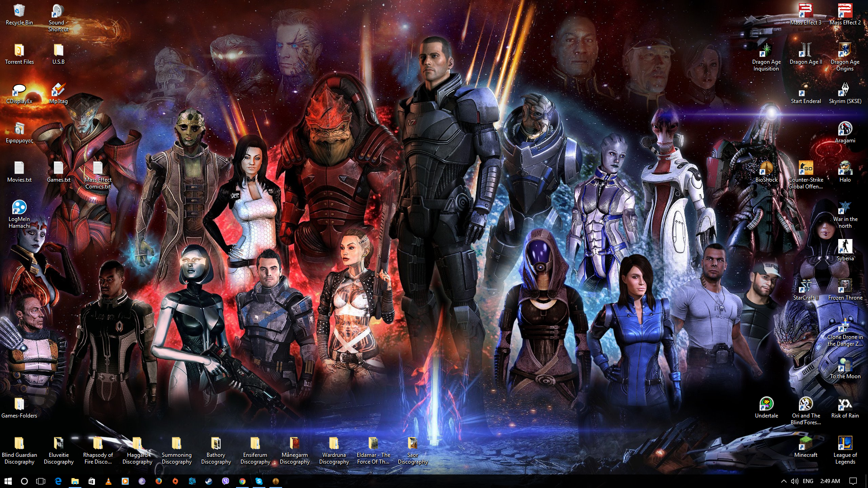This screenshot has height=488, width=868.
Task: Launch CDisplayEx from the desktop
Action: coord(19,94)
